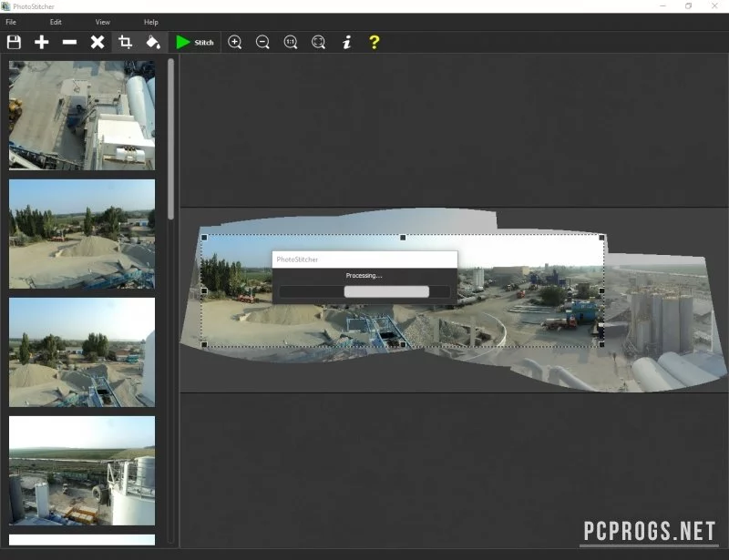Screen dimensions: 729x560
Task: Click the crop left-middle handle
Action: coord(204,290)
